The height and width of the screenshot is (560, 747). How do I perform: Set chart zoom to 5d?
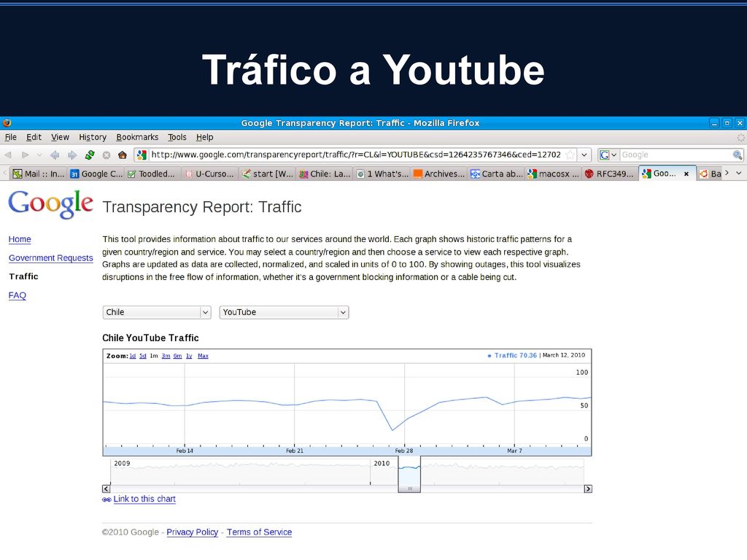click(x=142, y=356)
